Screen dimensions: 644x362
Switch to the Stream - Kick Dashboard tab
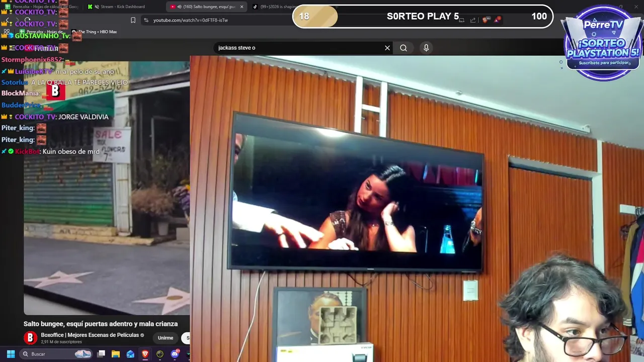pos(122,7)
